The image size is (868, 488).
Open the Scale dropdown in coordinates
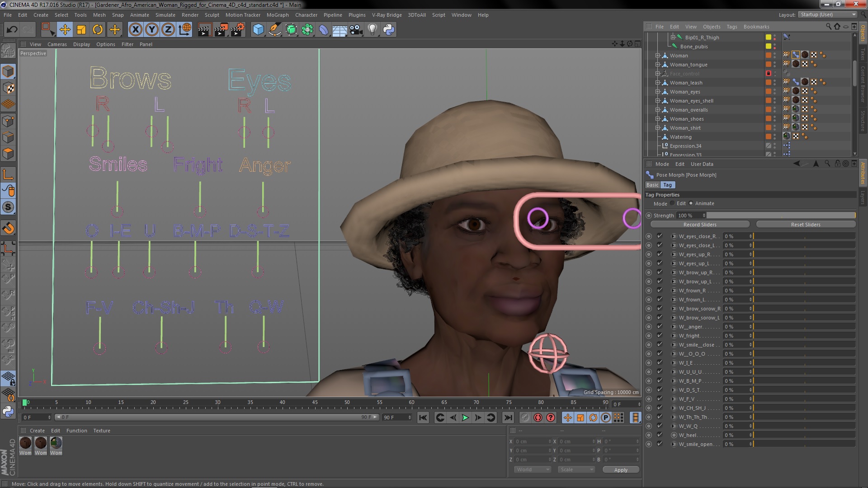[576, 470]
